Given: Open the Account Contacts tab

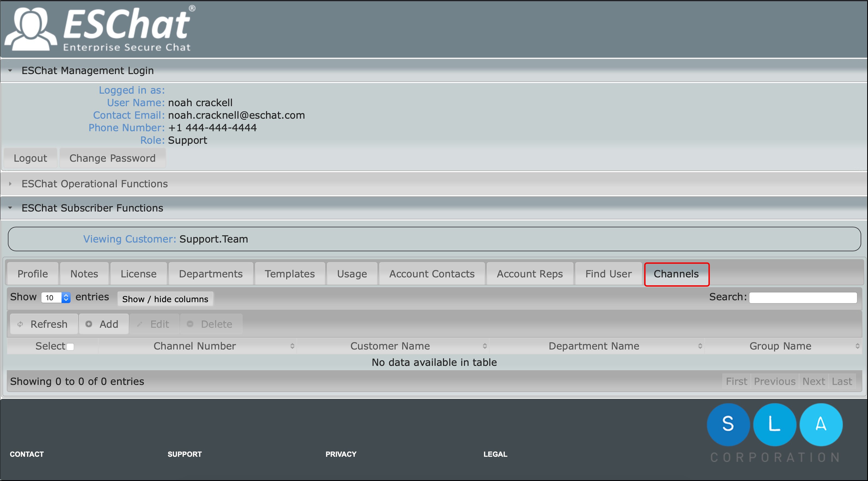Looking at the screenshot, I should (432, 274).
